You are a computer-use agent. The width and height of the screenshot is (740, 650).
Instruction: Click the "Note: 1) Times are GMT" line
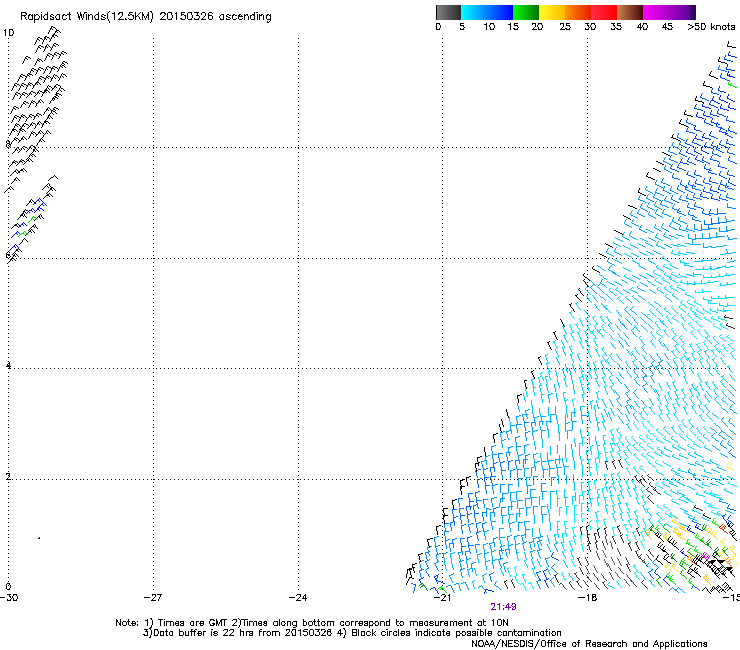pyautogui.click(x=312, y=623)
